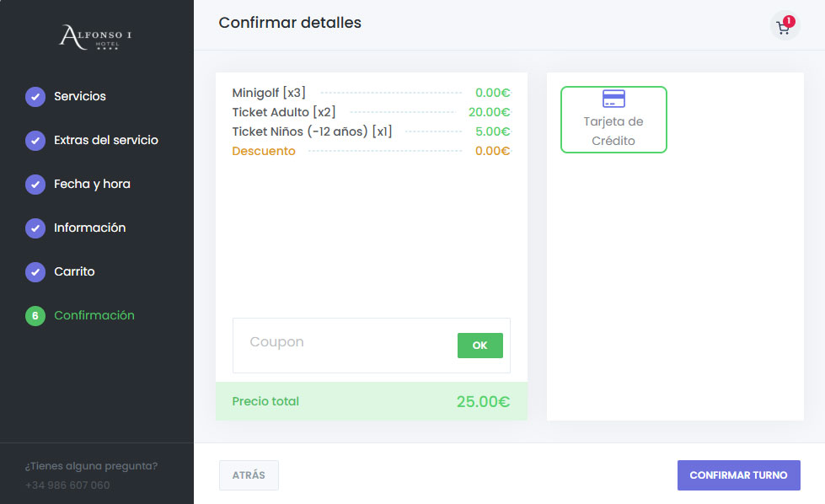Click the green step 6 circle
The width and height of the screenshot is (825, 504).
click(35, 315)
